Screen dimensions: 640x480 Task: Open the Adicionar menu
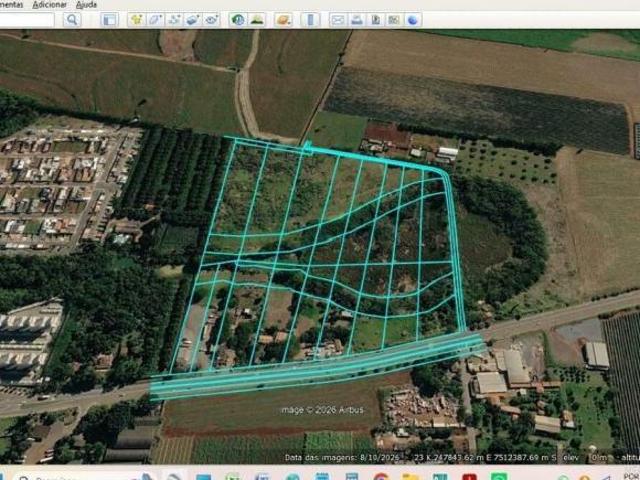49,4
